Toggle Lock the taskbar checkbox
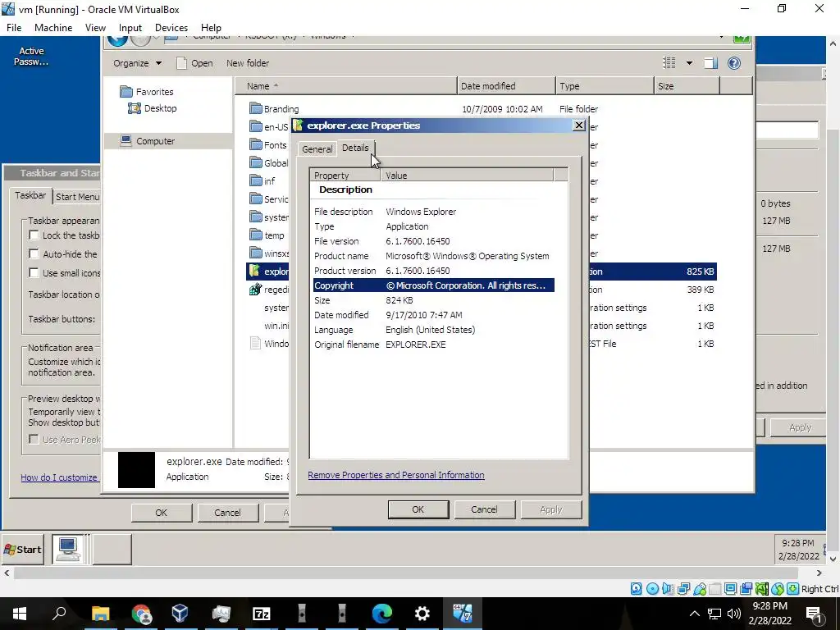 click(x=34, y=235)
